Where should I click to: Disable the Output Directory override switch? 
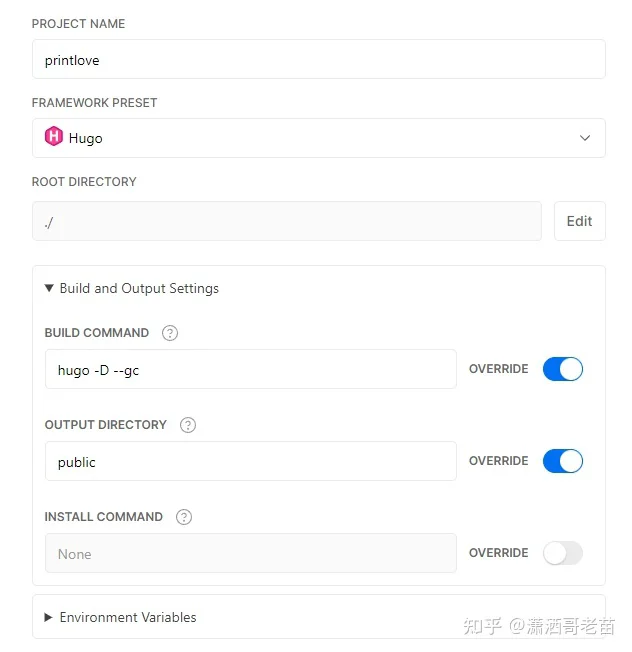(x=563, y=461)
